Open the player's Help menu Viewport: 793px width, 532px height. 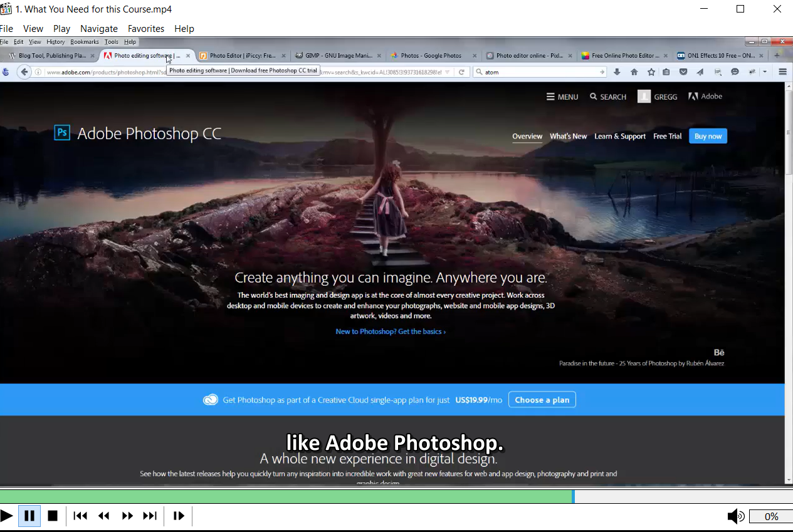click(x=184, y=28)
